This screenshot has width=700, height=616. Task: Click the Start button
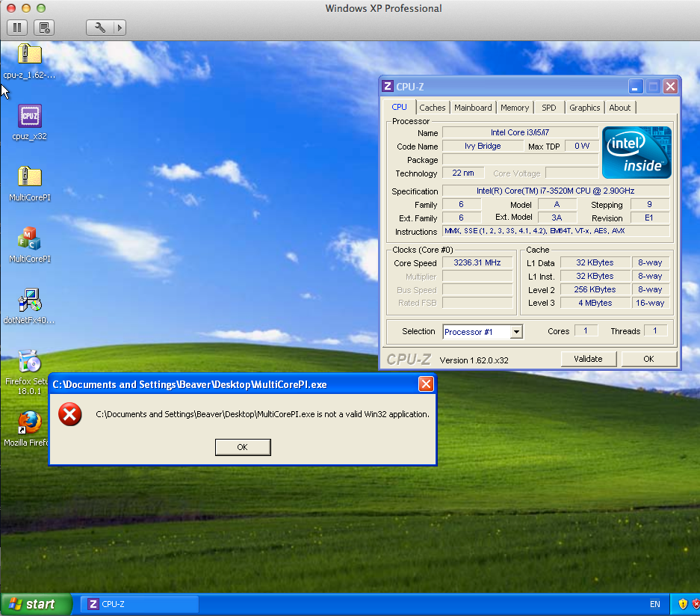pyautogui.click(x=36, y=604)
